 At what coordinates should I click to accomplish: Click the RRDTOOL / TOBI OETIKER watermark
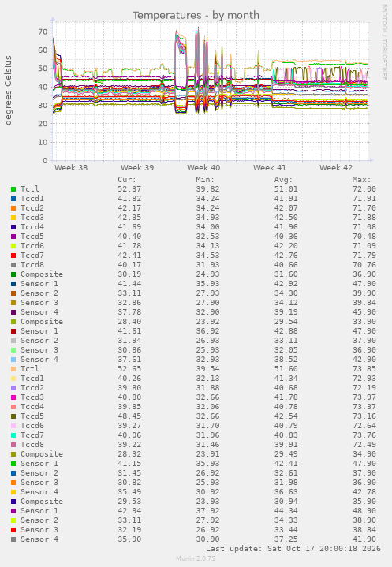pos(384,43)
